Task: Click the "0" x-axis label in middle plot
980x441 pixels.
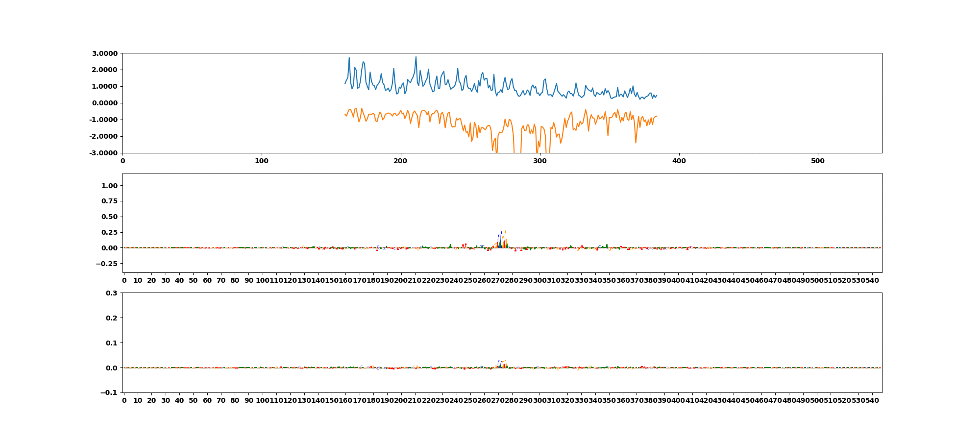Action: tap(124, 280)
